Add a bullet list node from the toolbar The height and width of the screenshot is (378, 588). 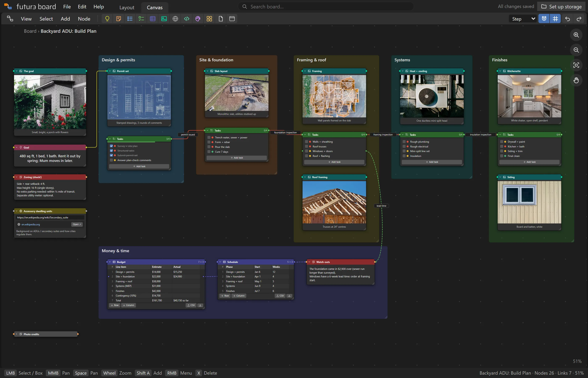(x=130, y=19)
